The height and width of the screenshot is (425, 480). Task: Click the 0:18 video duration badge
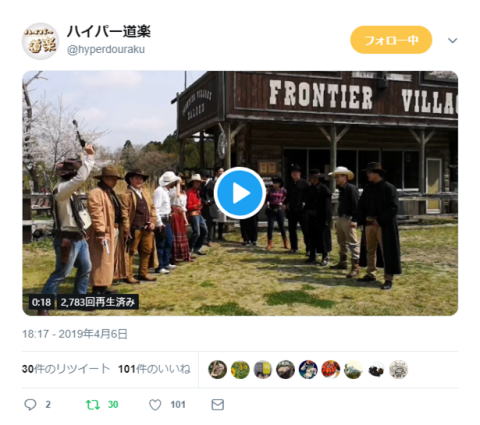click(x=41, y=302)
